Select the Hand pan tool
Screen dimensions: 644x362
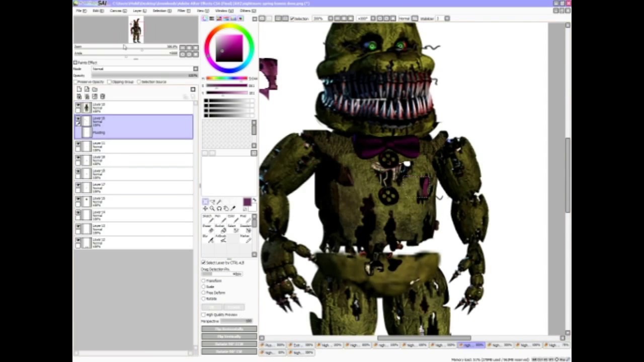226,209
